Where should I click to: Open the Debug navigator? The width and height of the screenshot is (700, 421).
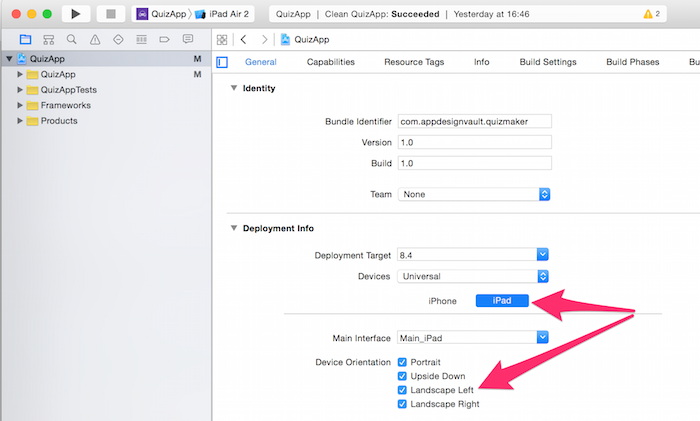pos(142,39)
